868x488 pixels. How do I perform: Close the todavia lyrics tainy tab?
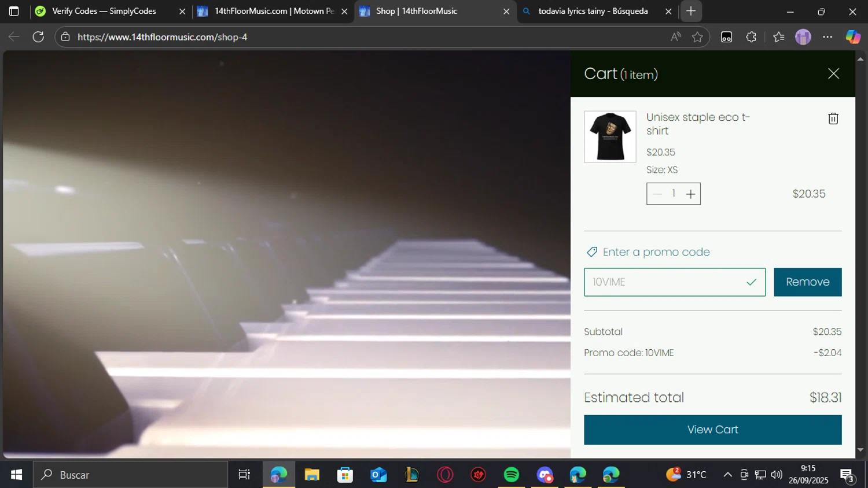[x=668, y=12]
